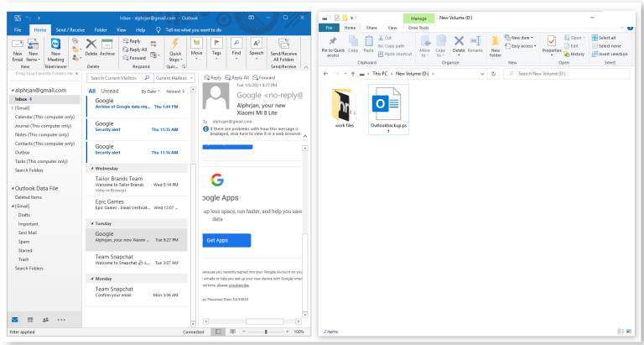
Task: Open more navigation options ellipsis
Action: point(61,320)
